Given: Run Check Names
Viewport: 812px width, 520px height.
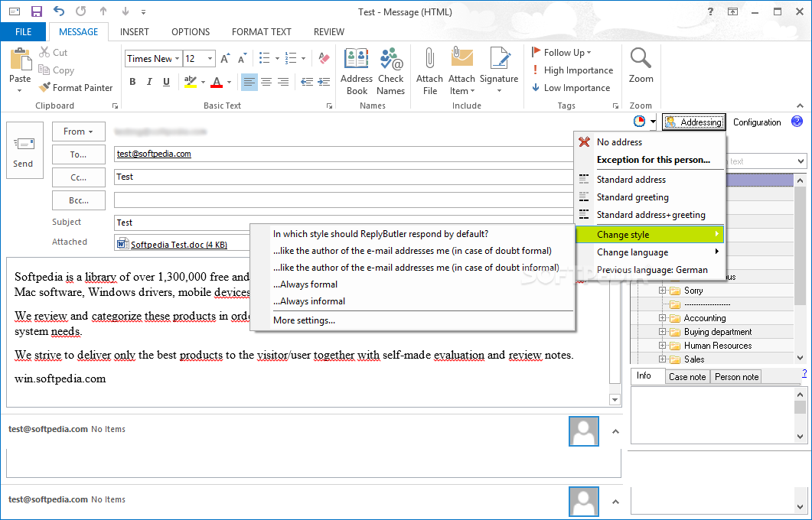Looking at the screenshot, I should pos(390,71).
